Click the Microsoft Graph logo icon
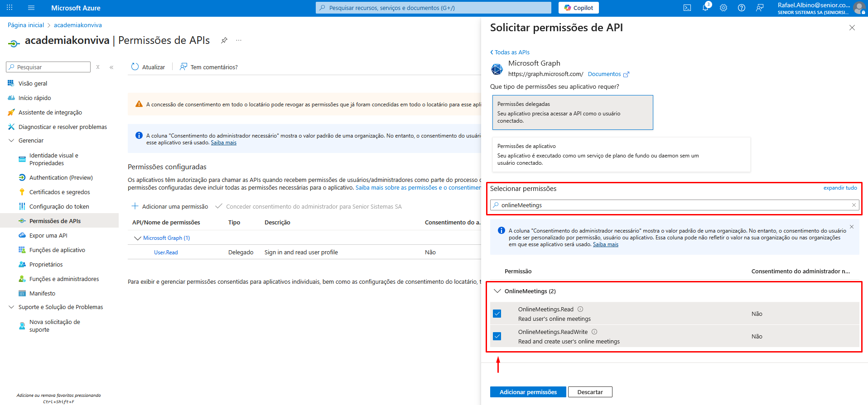 pyautogui.click(x=497, y=69)
